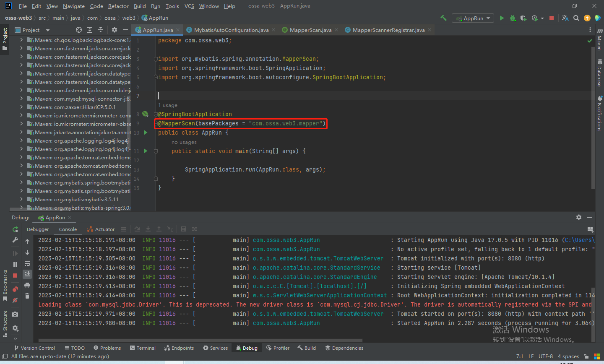Open the Profiler tool window
Screen dimensions: 604x364
278,348
